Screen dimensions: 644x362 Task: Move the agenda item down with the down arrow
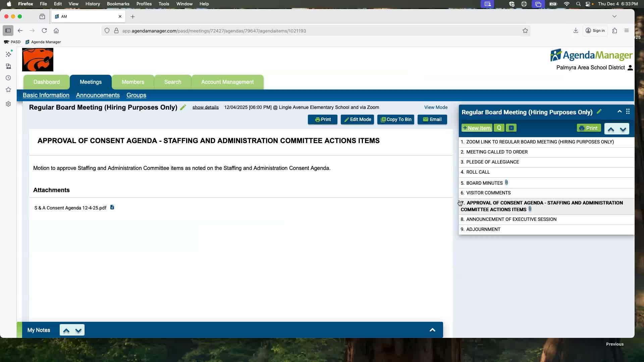pyautogui.click(x=623, y=129)
